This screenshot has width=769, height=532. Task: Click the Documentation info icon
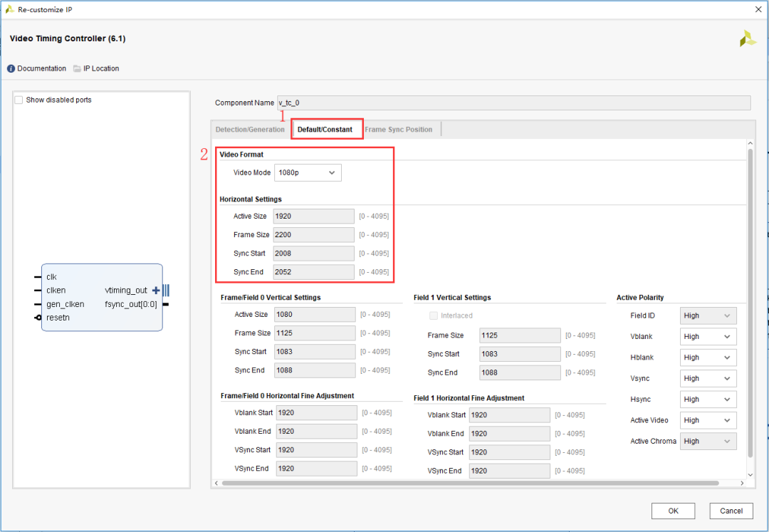point(11,69)
